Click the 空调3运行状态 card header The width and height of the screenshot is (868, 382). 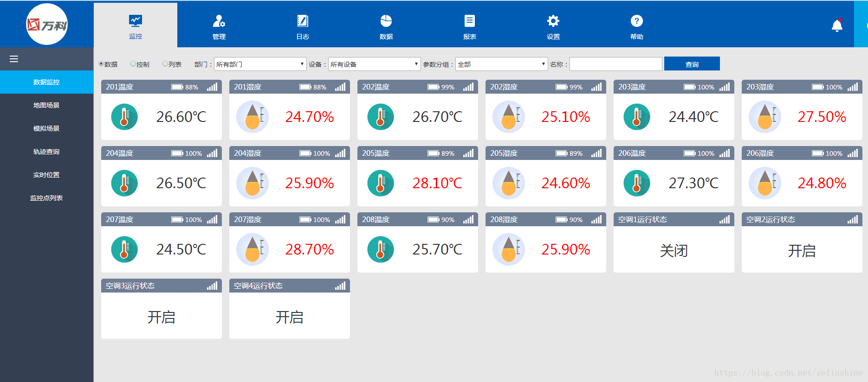(162, 286)
